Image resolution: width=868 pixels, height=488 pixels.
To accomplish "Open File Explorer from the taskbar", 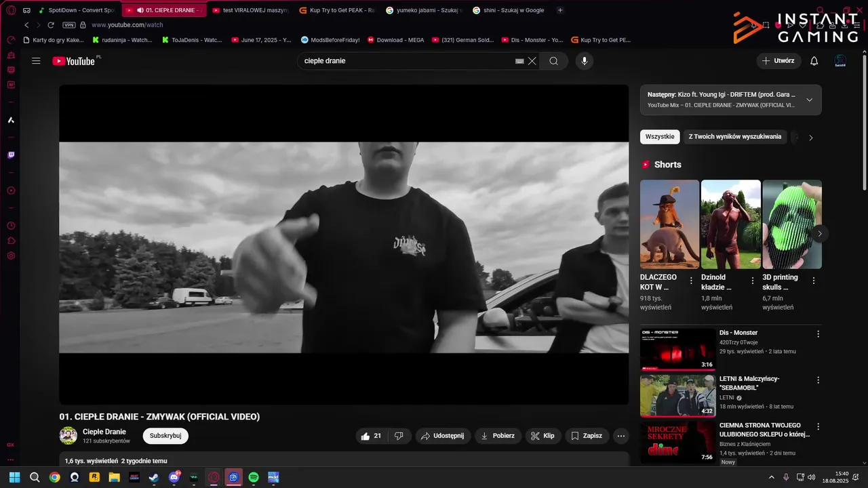I will point(114,477).
